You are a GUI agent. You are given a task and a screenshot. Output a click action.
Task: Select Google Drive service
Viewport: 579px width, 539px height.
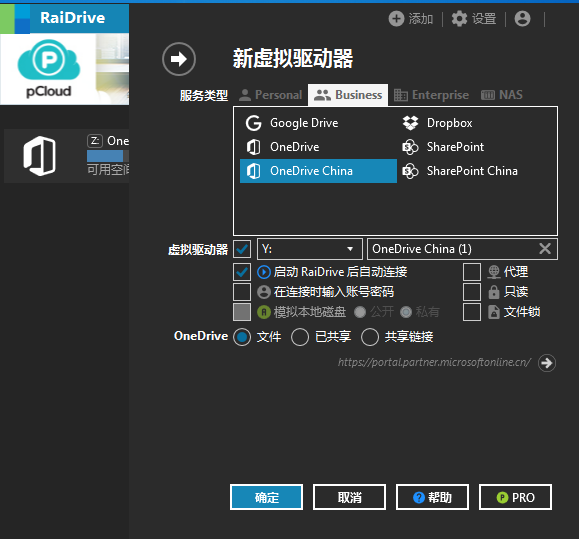click(318, 123)
